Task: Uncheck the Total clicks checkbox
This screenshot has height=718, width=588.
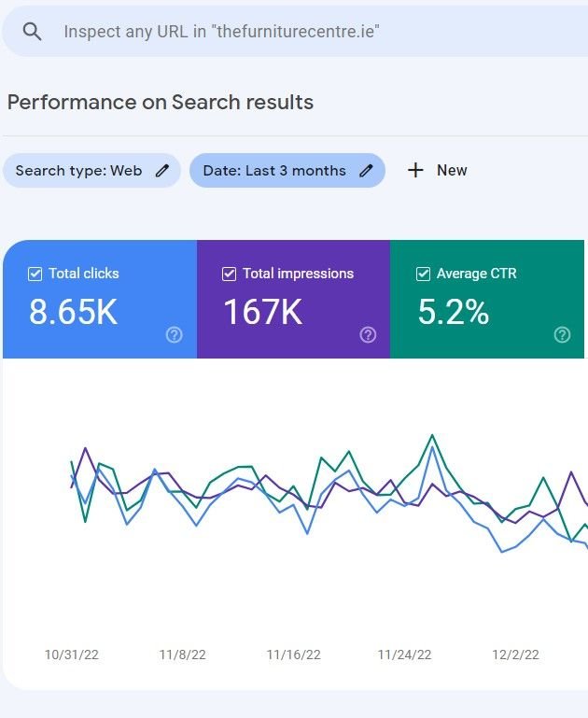Action: [35, 274]
